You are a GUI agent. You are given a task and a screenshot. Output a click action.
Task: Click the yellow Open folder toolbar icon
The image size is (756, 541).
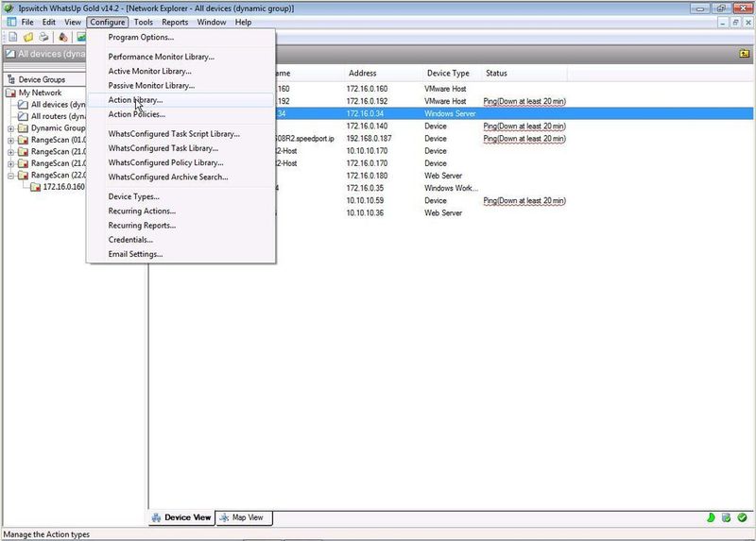point(28,37)
